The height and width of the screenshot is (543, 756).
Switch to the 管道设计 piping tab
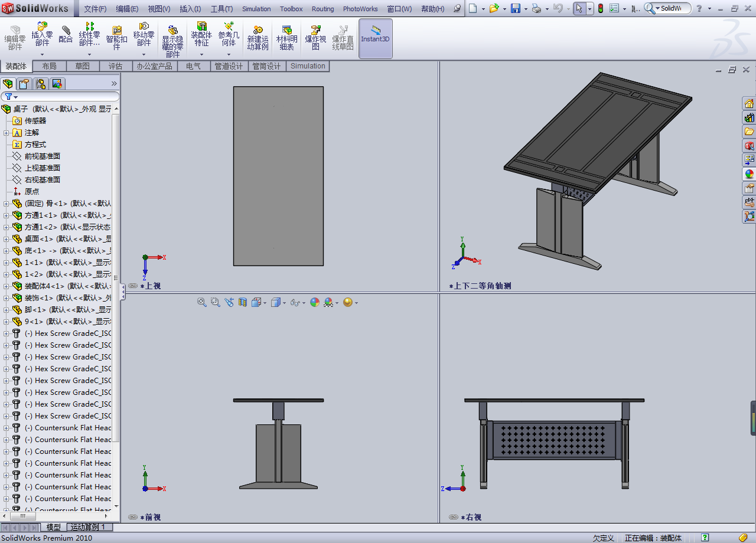229,66
